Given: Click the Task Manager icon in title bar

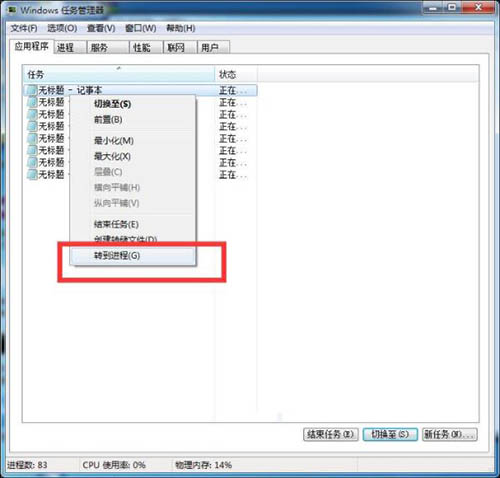Looking at the screenshot, I should click(12, 10).
